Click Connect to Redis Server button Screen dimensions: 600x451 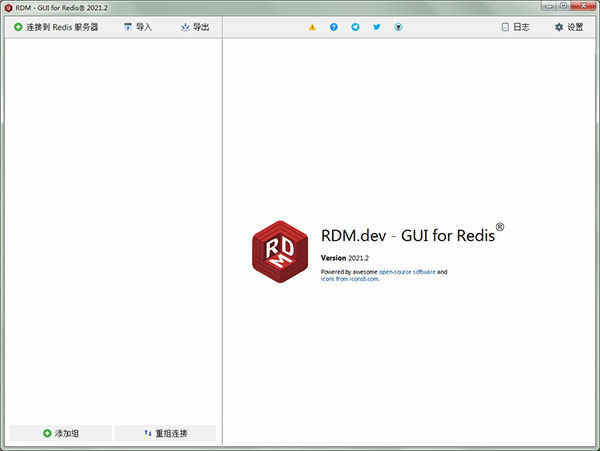pyautogui.click(x=56, y=27)
